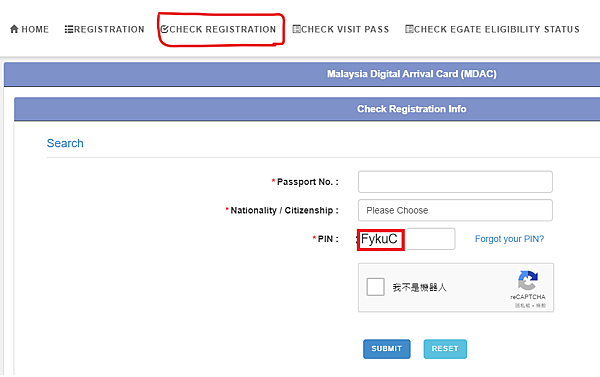The image size is (600, 377).
Task: Focus the PIN input field
Action: [406, 239]
